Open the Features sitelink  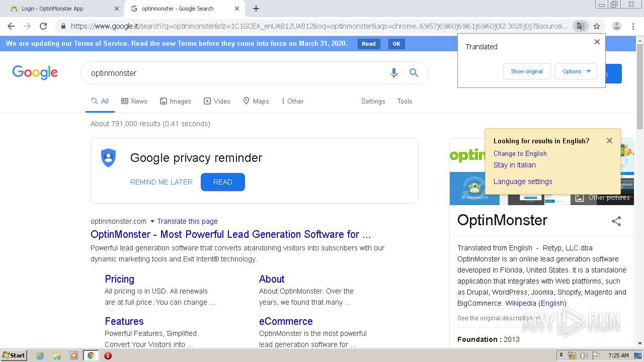124,321
